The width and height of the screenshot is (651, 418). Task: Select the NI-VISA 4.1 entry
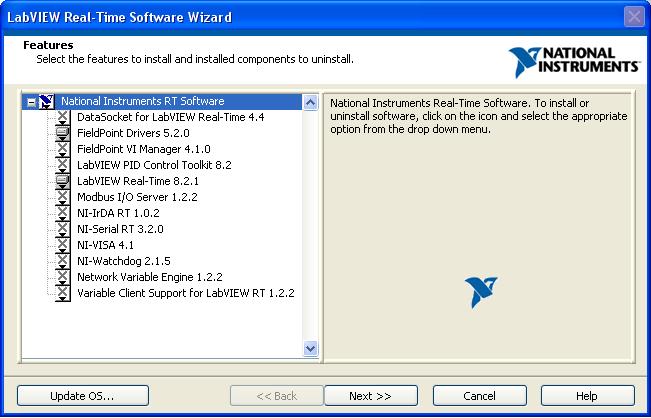click(x=105, y=245)
